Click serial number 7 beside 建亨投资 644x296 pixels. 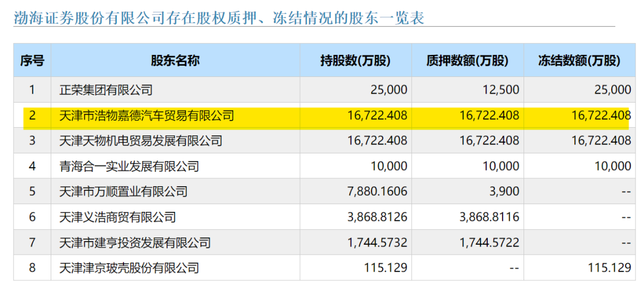pyautogui.click(x=32, y=242)
